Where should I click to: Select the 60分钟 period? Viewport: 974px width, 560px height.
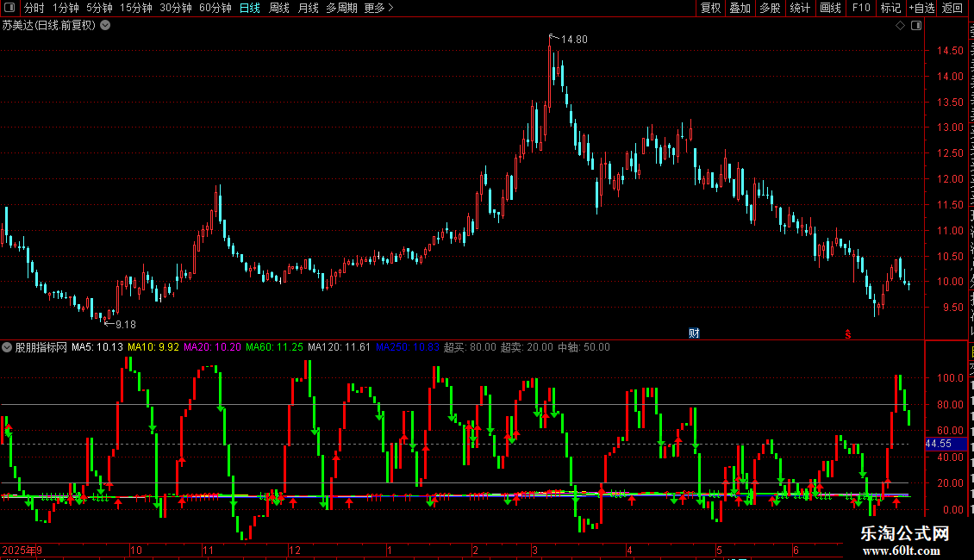[x=215, y=8]
